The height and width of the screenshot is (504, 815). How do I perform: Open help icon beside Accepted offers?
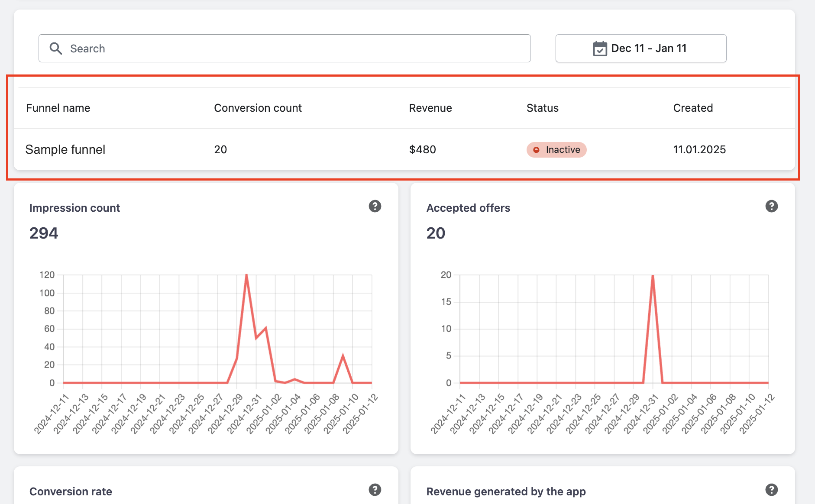pyautogui.click(x=771, y=207)
